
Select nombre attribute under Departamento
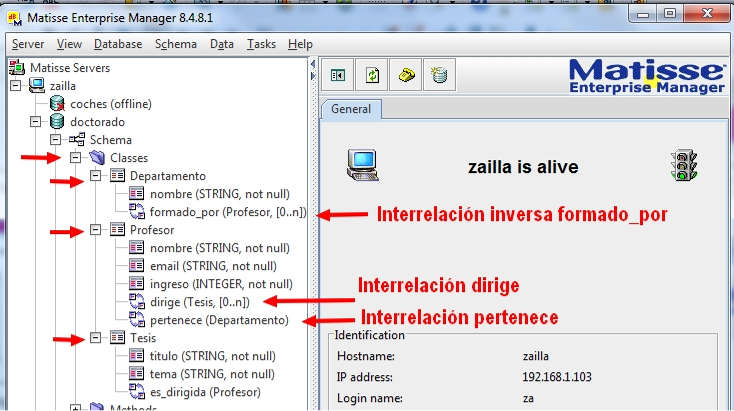[x=220, y=194]
